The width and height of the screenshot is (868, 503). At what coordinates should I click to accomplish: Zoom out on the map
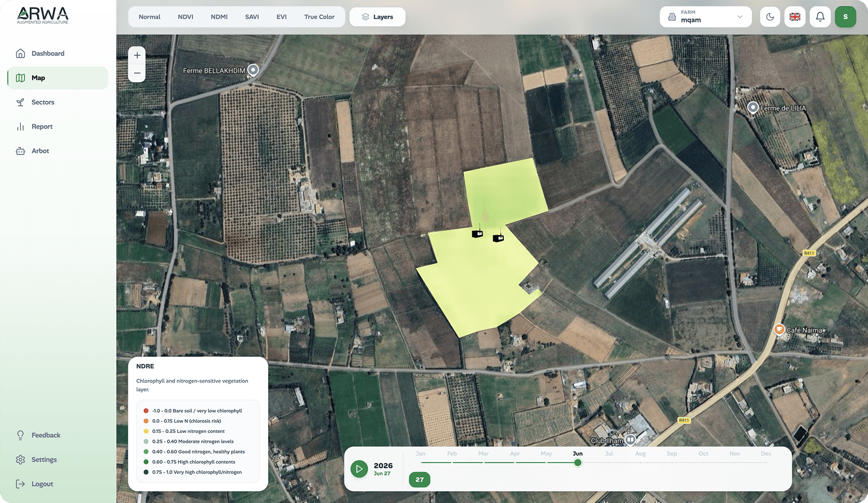pos(137,74)
